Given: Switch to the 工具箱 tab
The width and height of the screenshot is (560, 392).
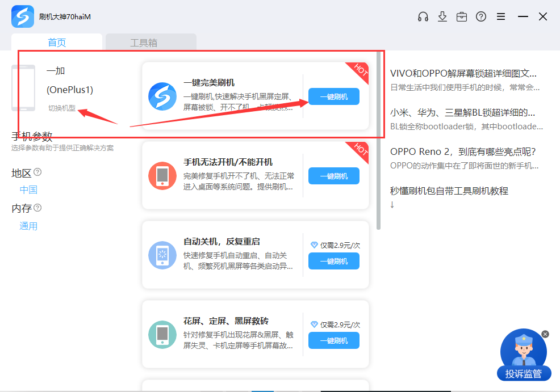Looking at the screenshot, I should [x=151, y=43].
